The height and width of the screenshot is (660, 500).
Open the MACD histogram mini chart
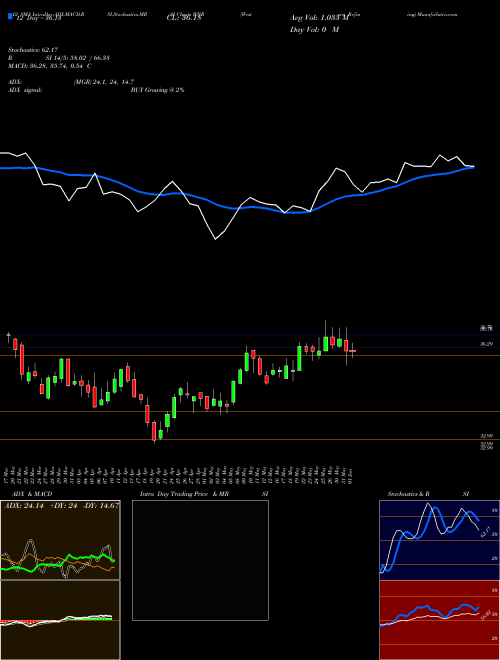tap(60, 620)
